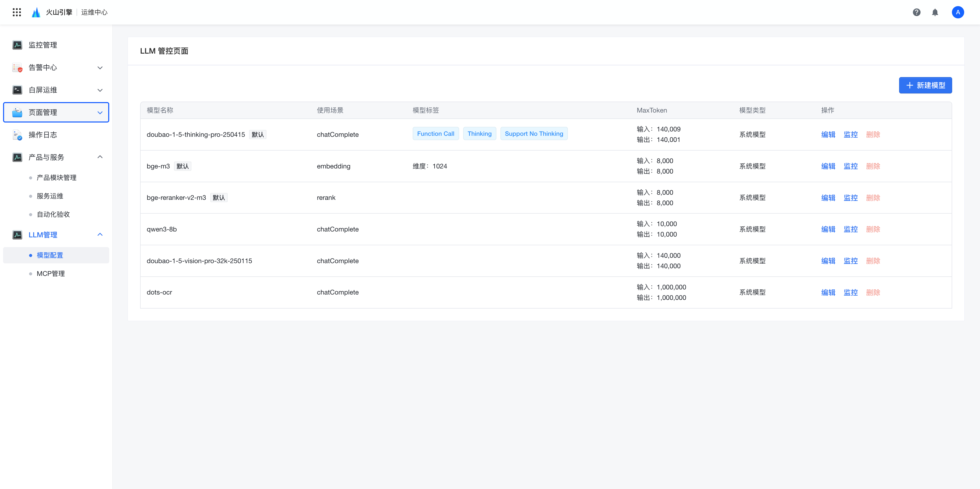Click the 白屏运维 terminal icon
This screenshot has height=489, width=980.
pos(17,90)
